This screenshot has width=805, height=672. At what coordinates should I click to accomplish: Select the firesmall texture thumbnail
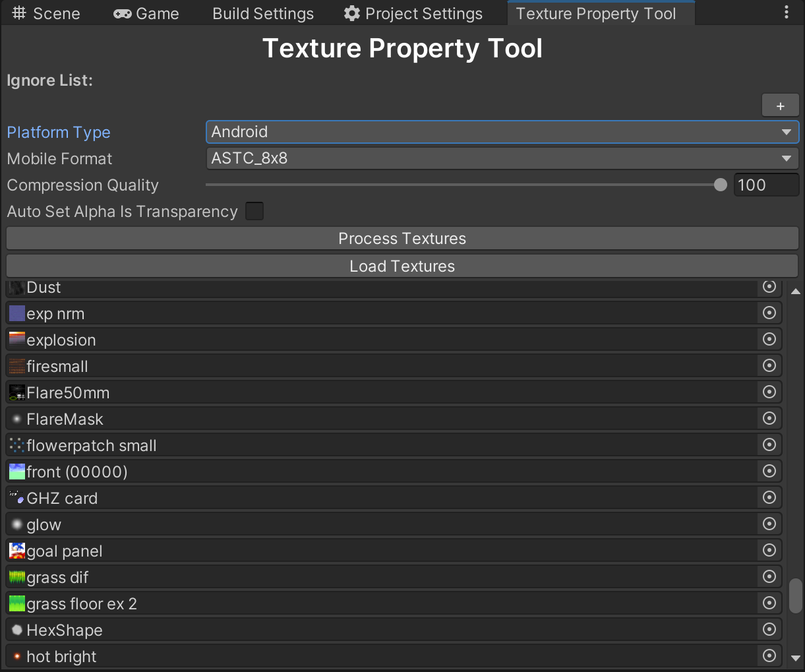click(x=17, y=366)
